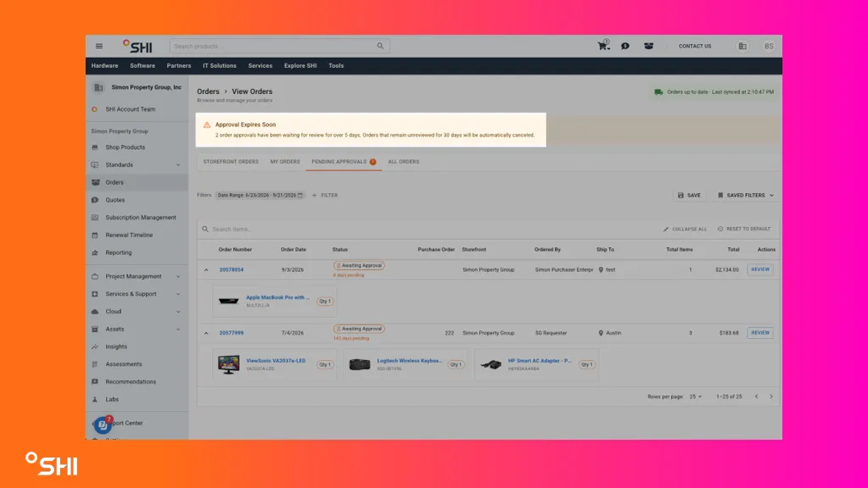Screen dimensions: 868x488
Task: Click the Subscription Management sidebar icon
Action: (95, 218)
